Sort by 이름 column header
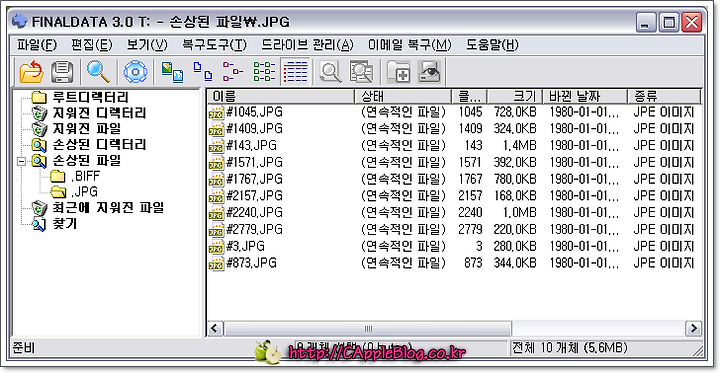Viewport: 720px width, 373px height. pos(281,96)
